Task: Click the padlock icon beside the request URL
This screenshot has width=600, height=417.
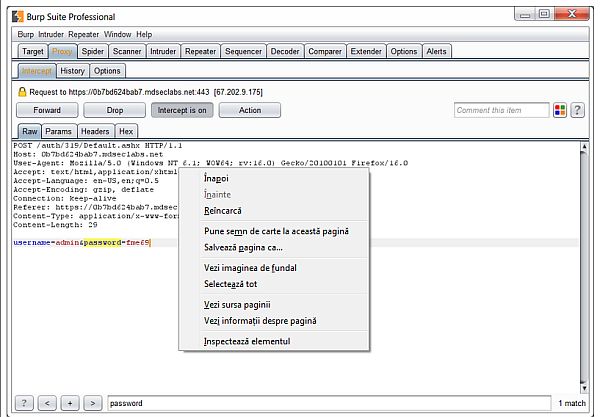Action: click(x=22, y=92)
